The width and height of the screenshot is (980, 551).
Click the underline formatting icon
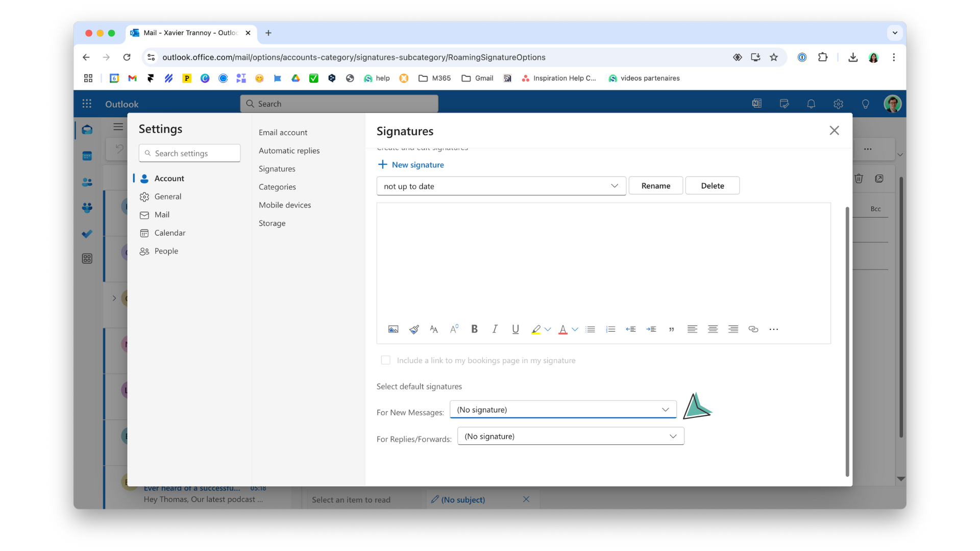516,329
